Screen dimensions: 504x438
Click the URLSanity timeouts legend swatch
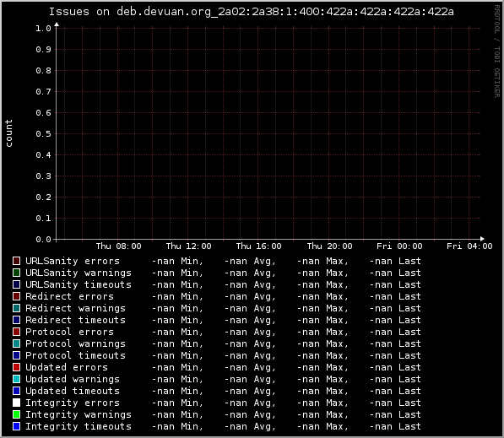click(x=16, y=284)
